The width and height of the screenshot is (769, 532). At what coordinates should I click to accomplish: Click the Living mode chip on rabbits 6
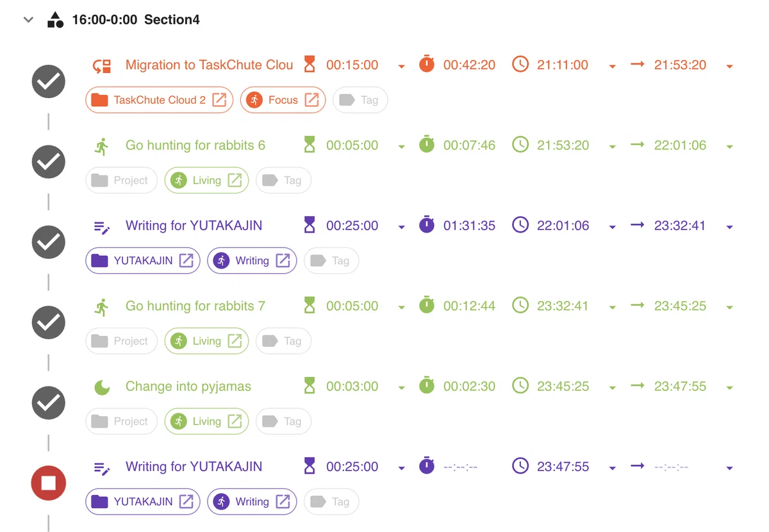pyautogui.click(x=206, y=181)
